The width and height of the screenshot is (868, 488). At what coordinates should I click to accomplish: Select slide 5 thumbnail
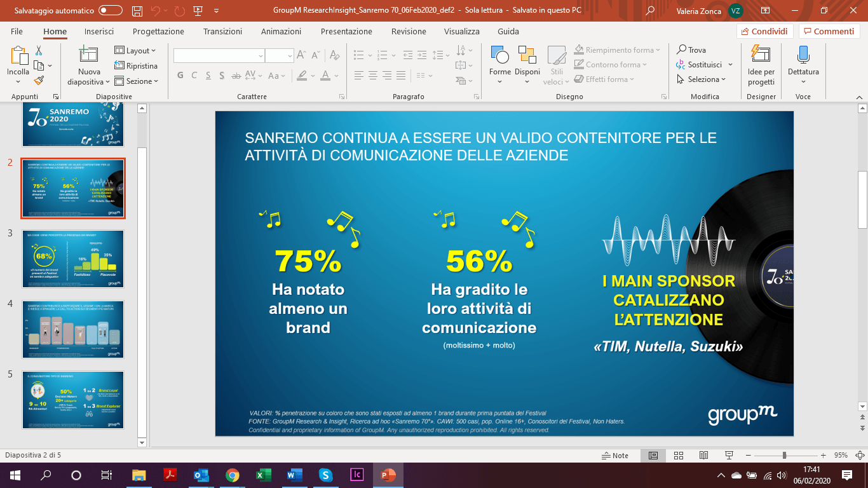click(73, 400)
